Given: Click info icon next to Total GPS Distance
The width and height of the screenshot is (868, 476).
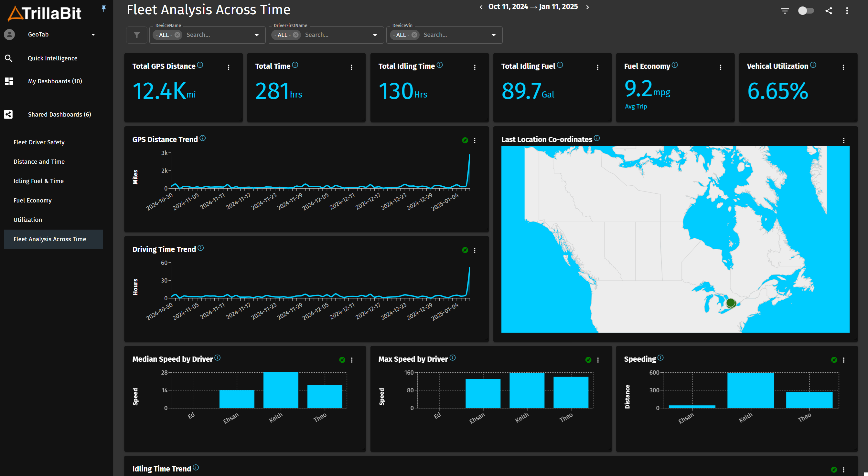Looking at the screenshot, I should click(x=200, y=65).
